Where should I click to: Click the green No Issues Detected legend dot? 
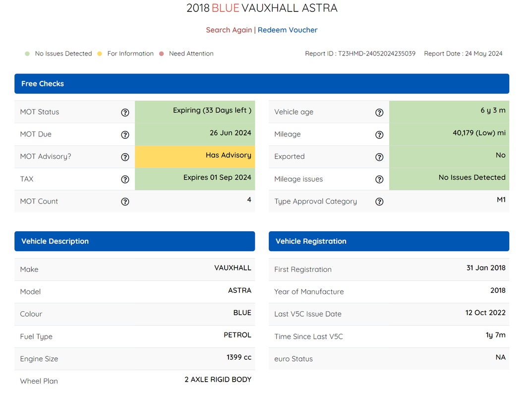tap(27, 54)
